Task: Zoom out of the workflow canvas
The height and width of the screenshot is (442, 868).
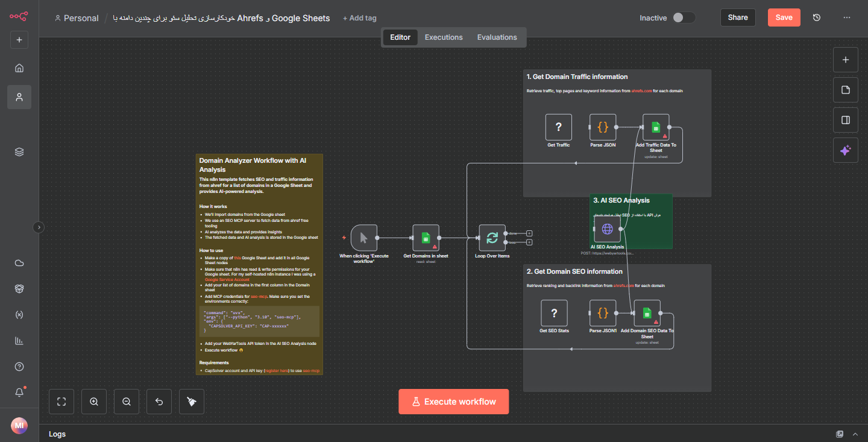Action: pyautogui.click(x=127, y=402)
